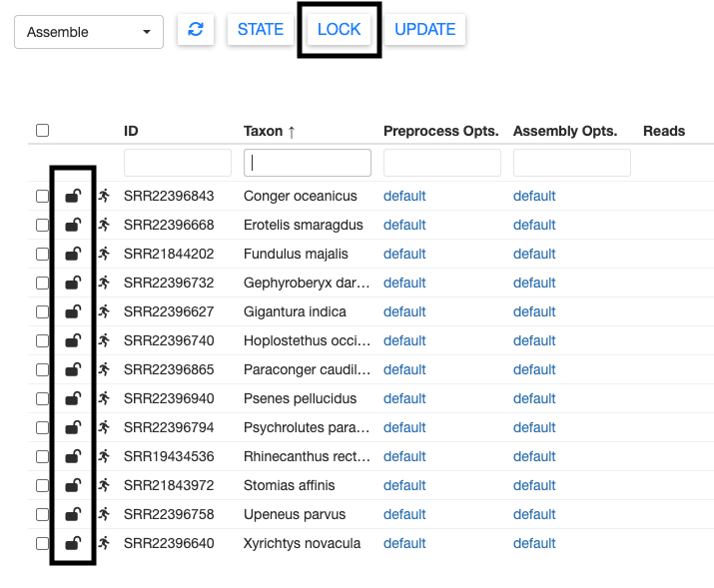
Task: Sort by the ID column header
Action: pos(131,131)
